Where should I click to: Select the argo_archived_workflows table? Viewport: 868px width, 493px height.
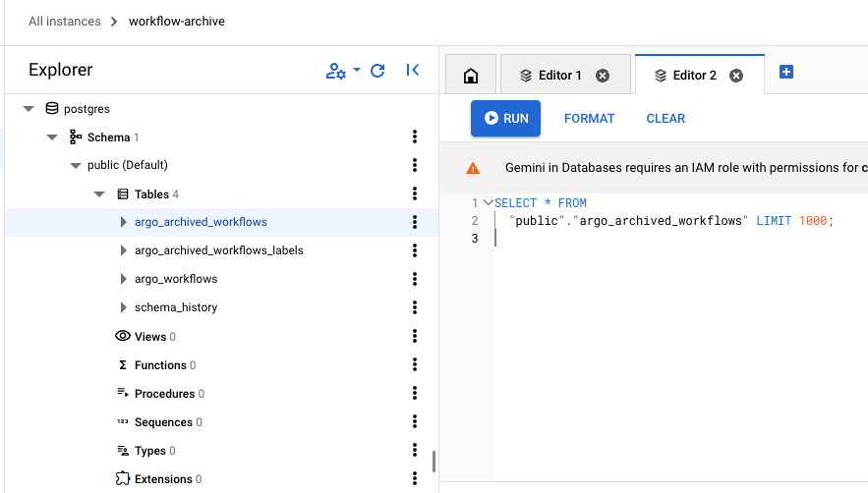201,222
